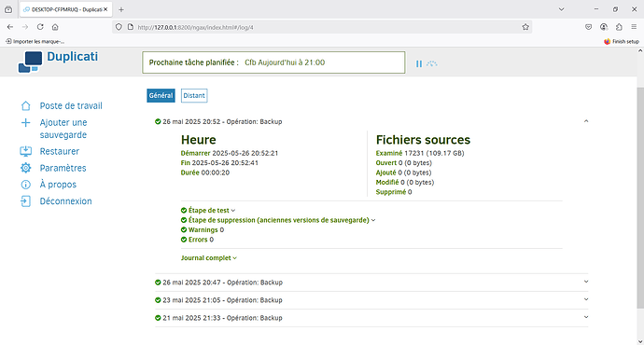The image size is (644, 345).
Task: Expand the 26 mai 2025 20:47 backup entry
Action: coord(586,282)
